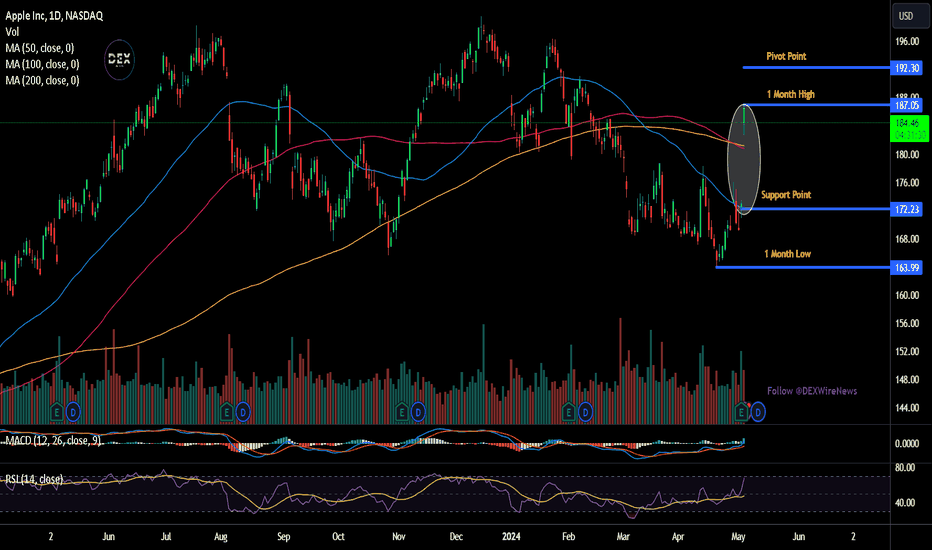This screenshot has height=550, width=932.
Task: Click the 148.00 price axis value
Action: (x=907, y=379)
